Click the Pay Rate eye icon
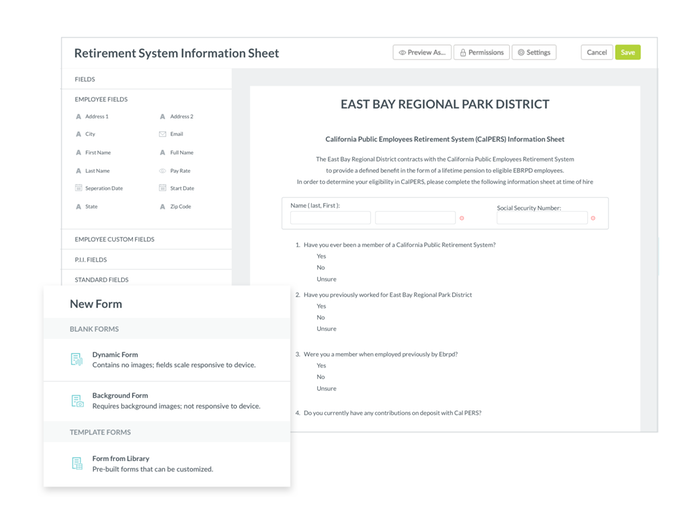Image resolution: width=700 pixels, height=525 pixels. click(x=163, y=171)
